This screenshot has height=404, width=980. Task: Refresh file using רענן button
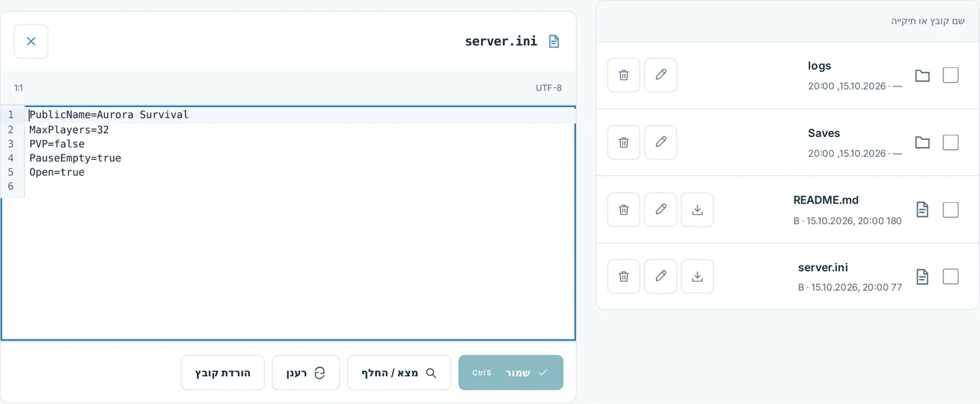[x=305, y=373]
